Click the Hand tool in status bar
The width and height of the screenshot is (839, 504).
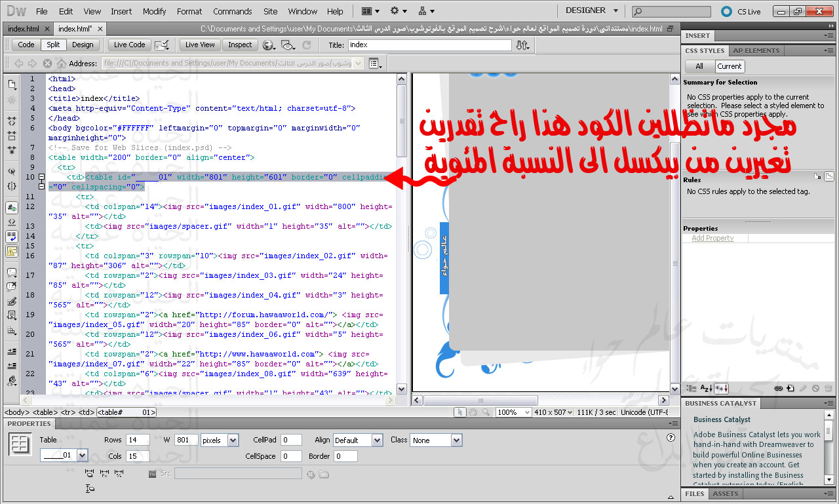pos(473,412)
